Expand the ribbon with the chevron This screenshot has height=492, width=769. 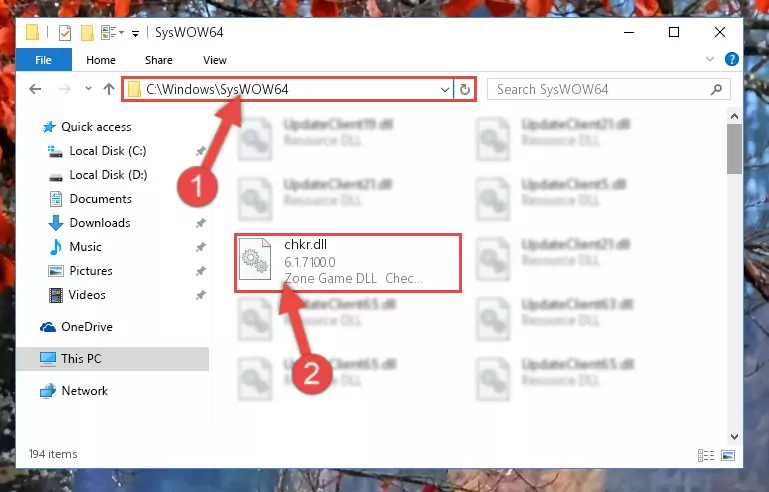[709, 59]
